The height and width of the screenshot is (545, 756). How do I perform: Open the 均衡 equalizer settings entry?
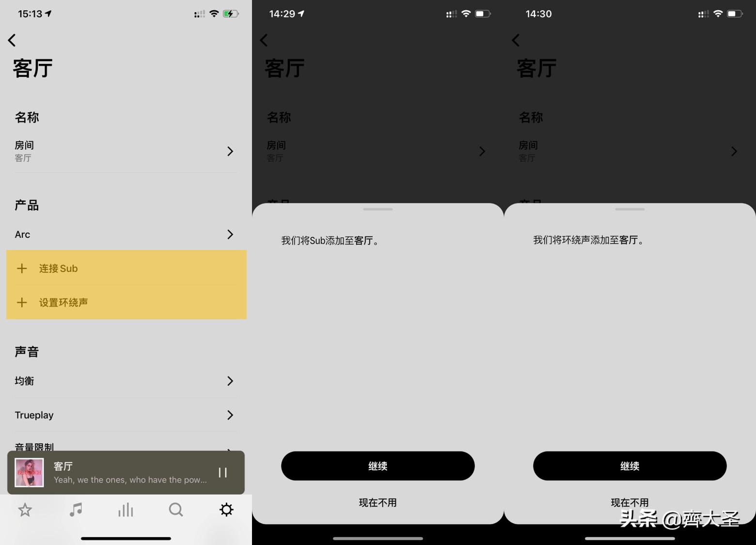(x=126, y=381)
